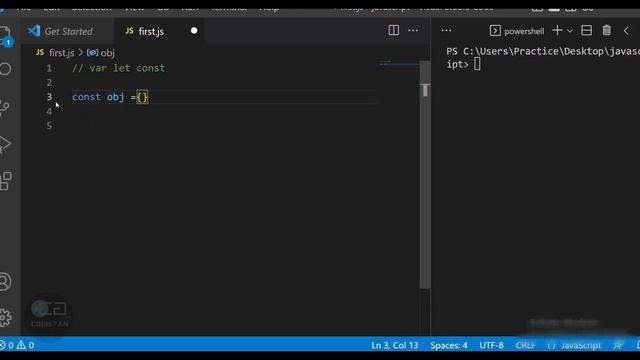Click line number 5 in gutter
Viewport: 640px width, 360px height.
click(x=49, y=126)
